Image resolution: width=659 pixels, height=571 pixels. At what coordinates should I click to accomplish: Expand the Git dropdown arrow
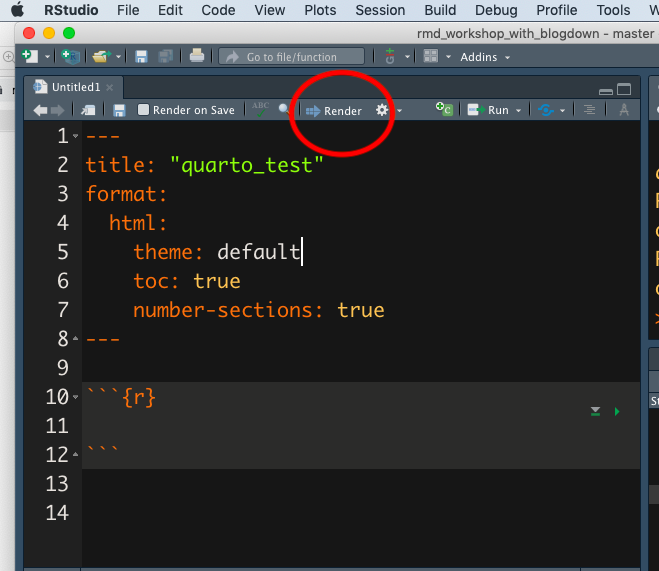407,57
